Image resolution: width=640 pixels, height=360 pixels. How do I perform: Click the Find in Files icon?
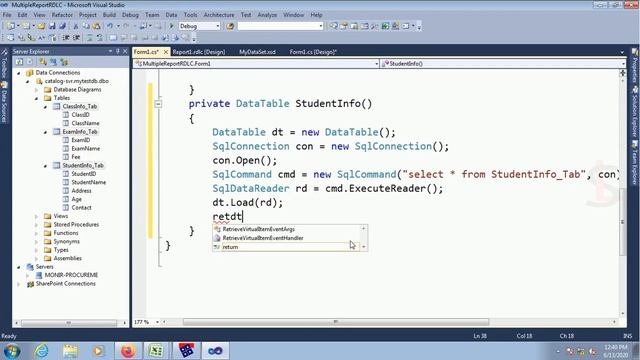click(x=231, y=26)
